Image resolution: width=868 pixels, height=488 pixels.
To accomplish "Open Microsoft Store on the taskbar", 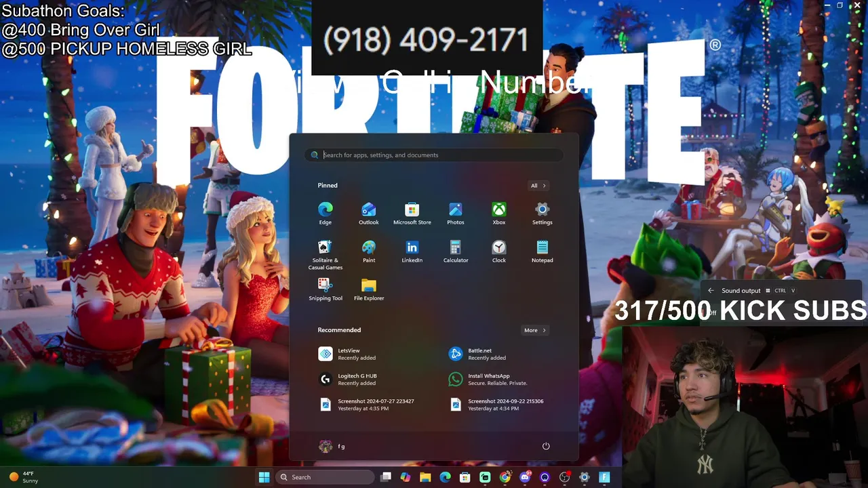I will (465, 477).
